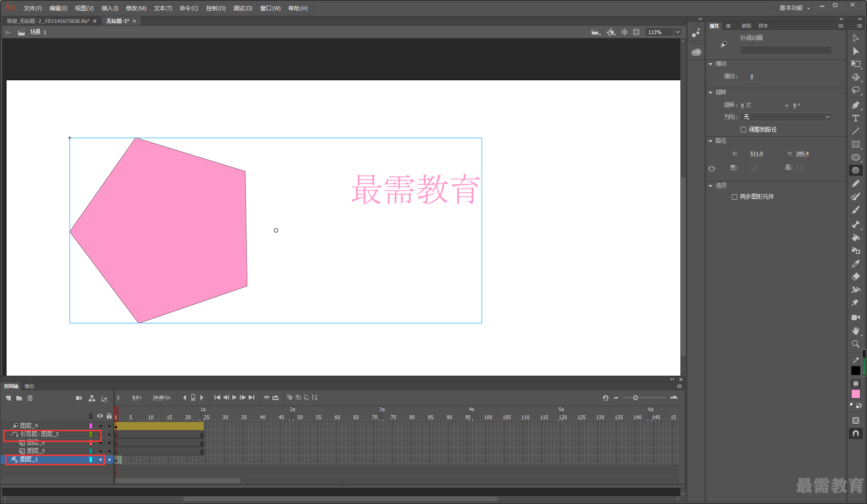The height and width of the screenshot is (504, 867).
Task: Select the Pen tool
Action: point(855,105)
